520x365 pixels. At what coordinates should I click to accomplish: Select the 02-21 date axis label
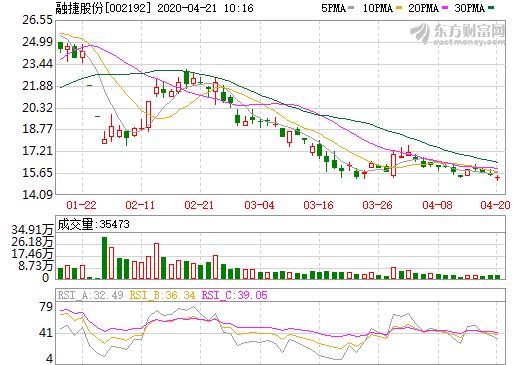(199, 205)
